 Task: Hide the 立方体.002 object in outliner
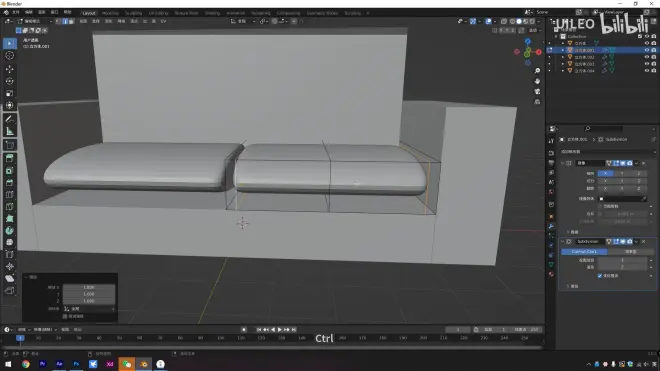(x=647, y=57)
